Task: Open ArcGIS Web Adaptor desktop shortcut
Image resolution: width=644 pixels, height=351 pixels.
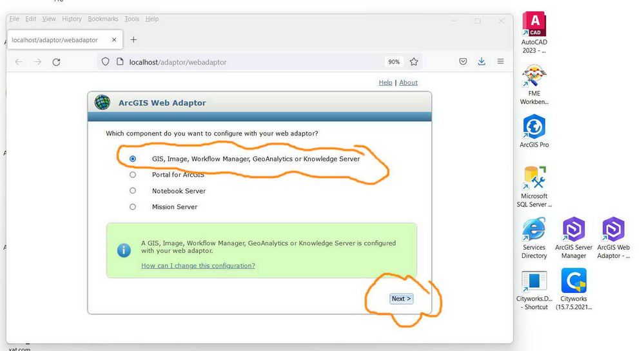Action: coord(613,238)
